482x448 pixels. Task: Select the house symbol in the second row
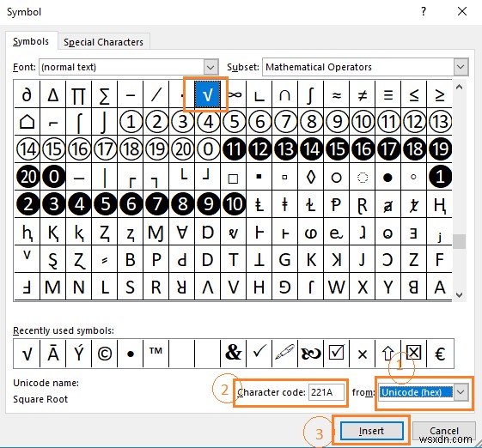point(27,122)
